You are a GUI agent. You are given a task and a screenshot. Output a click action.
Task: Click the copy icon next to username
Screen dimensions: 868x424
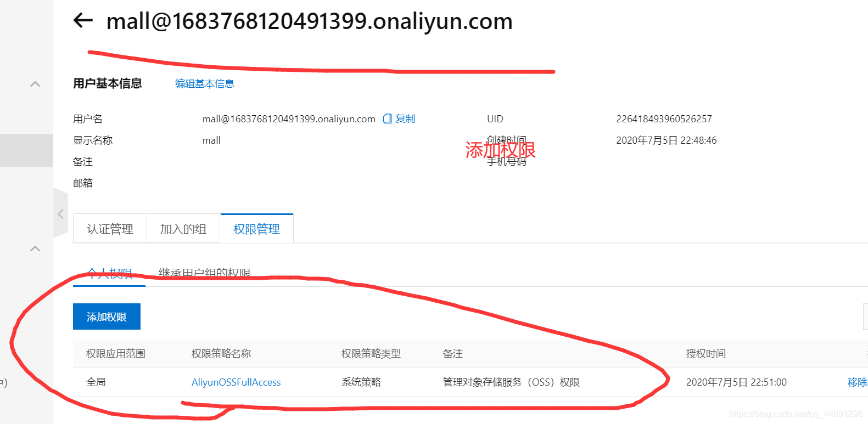point(388,118)
